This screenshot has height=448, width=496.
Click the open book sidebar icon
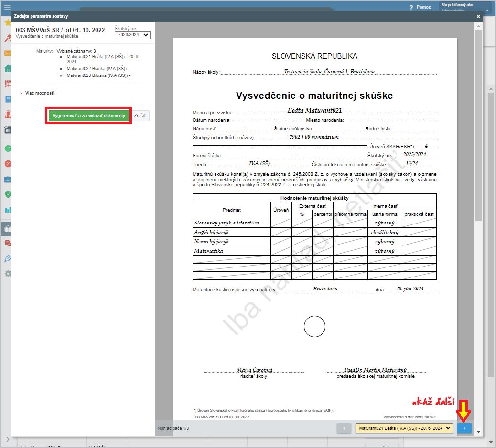point(7,229)
